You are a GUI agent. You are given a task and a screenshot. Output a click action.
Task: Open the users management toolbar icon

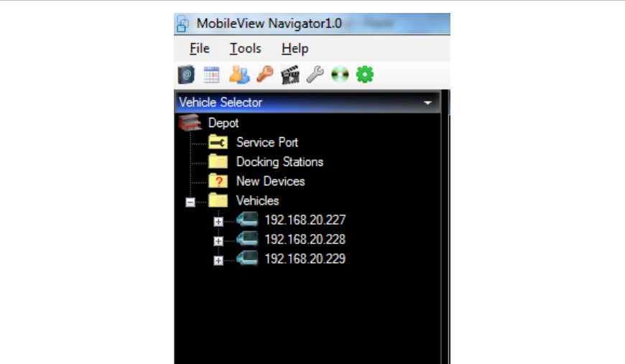click(239, 75)
